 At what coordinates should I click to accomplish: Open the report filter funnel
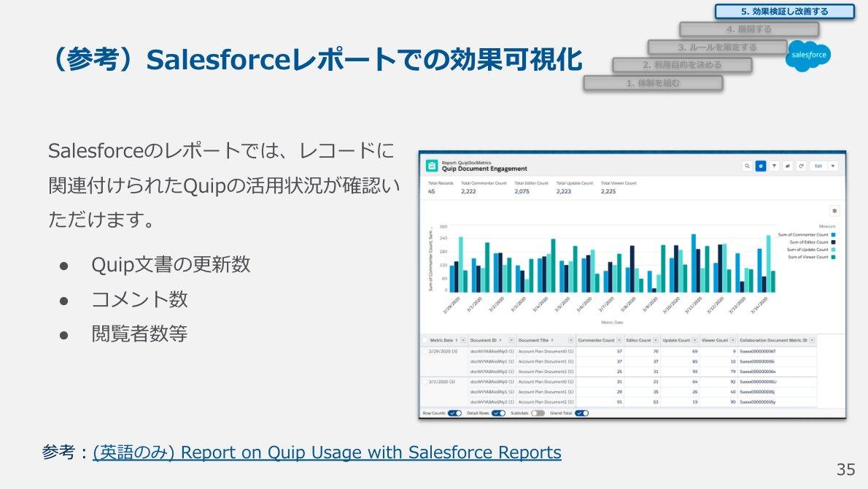click(x=775, y=166)
